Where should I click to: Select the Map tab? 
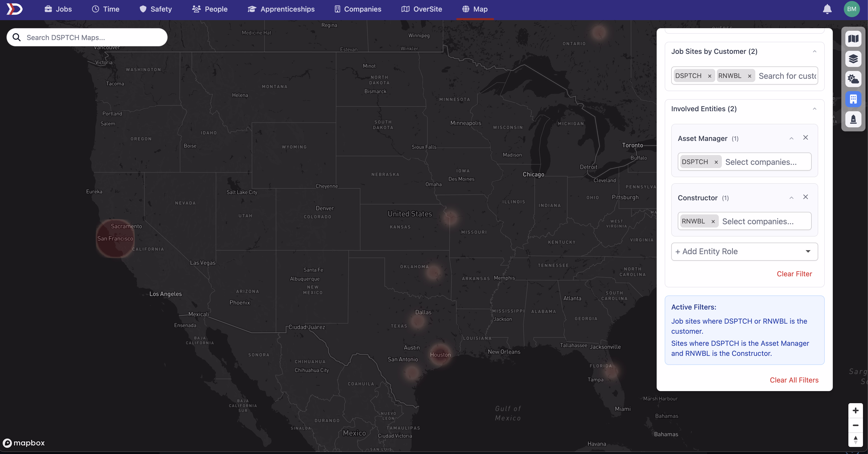(x=475, y=9)
